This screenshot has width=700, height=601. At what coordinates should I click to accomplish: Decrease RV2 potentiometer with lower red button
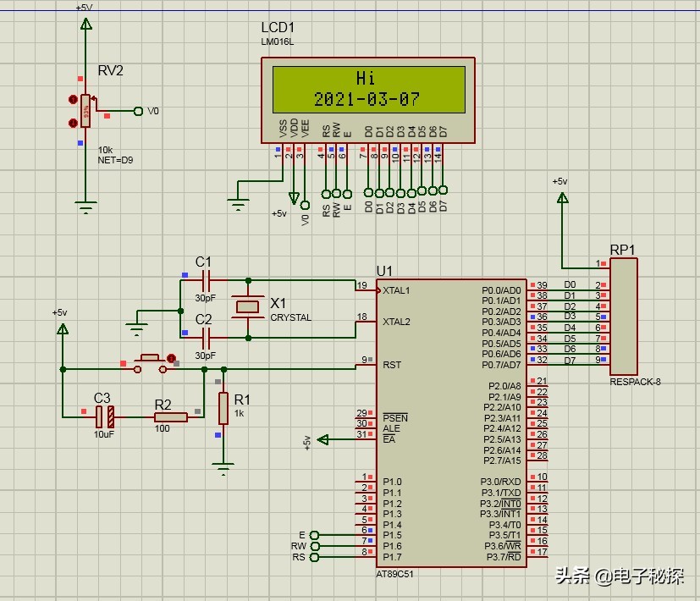pyautogui.click(x=72, y=123)
